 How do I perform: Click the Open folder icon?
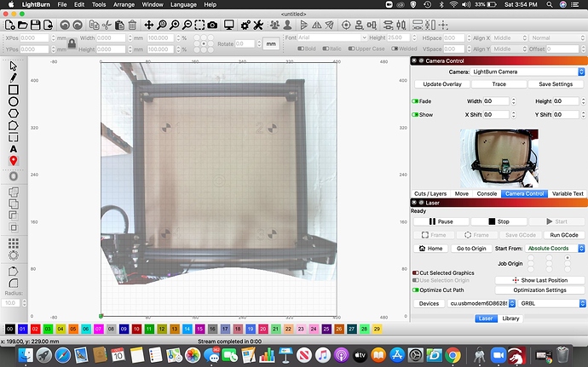22,25
